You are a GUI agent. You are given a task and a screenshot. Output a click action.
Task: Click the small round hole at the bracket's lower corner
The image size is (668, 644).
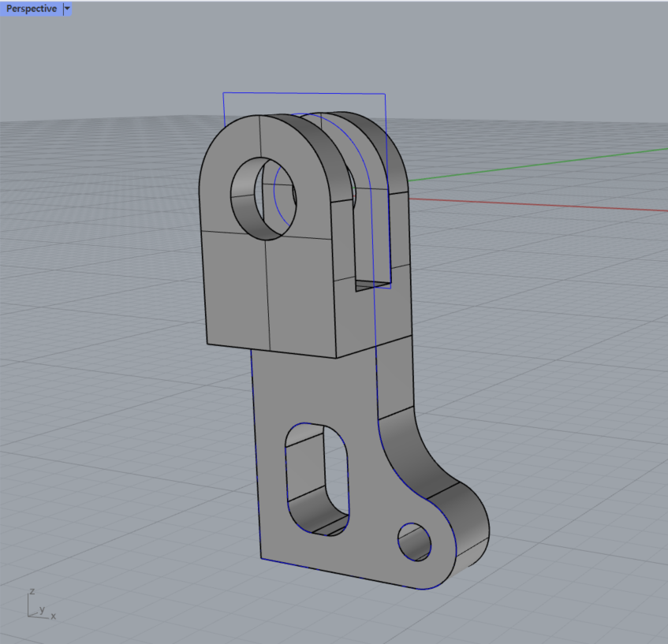coord(414,542)
